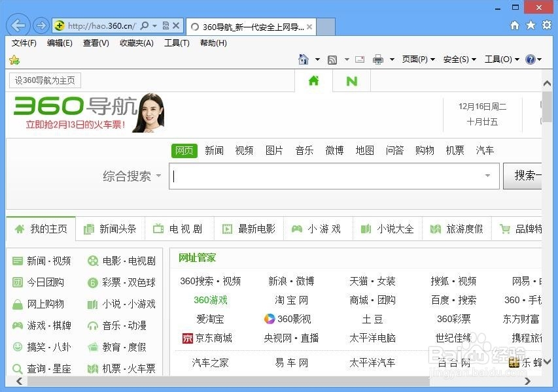The image size is (558, 392).
Task: Open the 帮助(H) menu
Action: (213, 43)
